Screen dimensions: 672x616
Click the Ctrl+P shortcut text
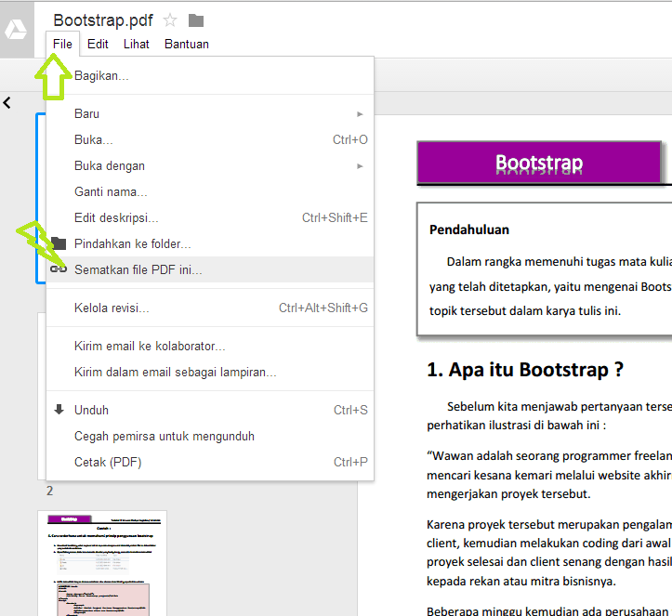tap(350, 462)
